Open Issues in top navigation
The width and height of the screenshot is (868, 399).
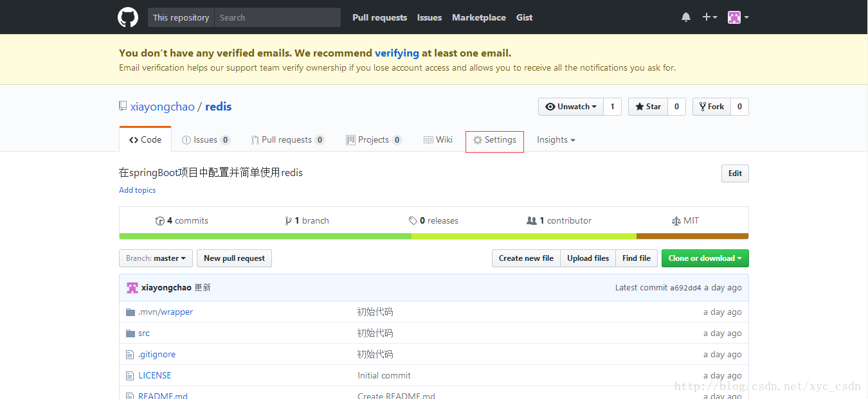point(429,17)
